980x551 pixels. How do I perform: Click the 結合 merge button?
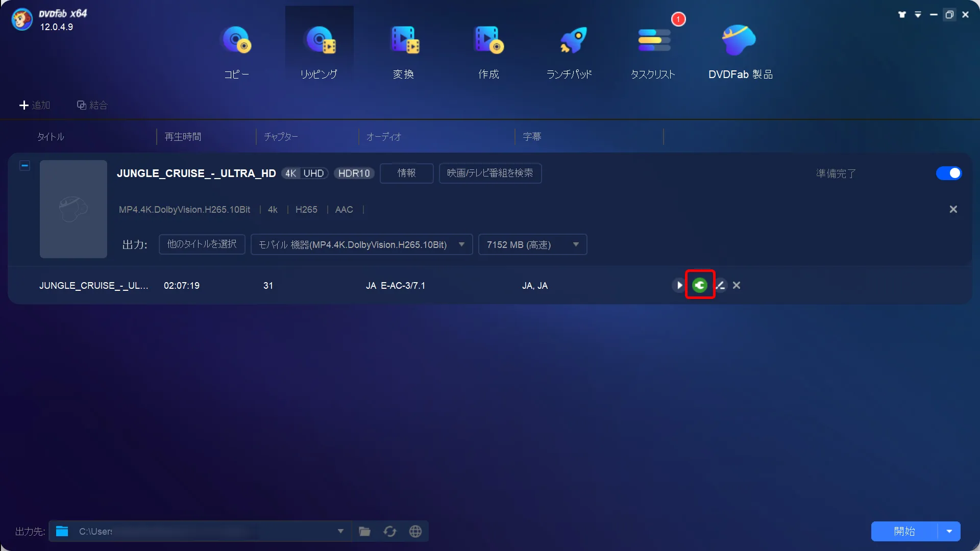[92, 105]
